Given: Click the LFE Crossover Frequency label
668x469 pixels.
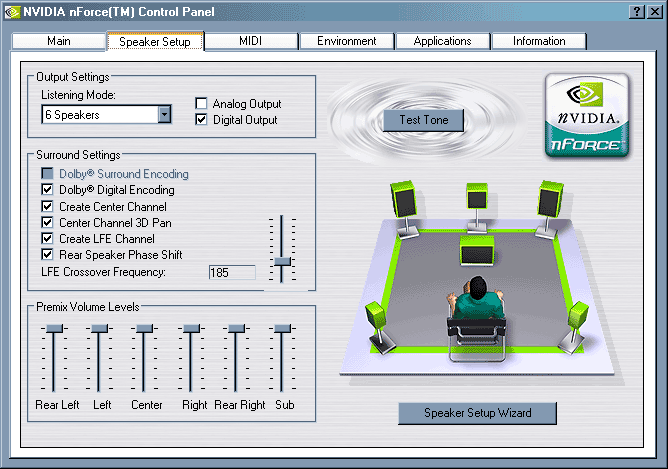Looking at the screenshot, I should coord(104,272).
